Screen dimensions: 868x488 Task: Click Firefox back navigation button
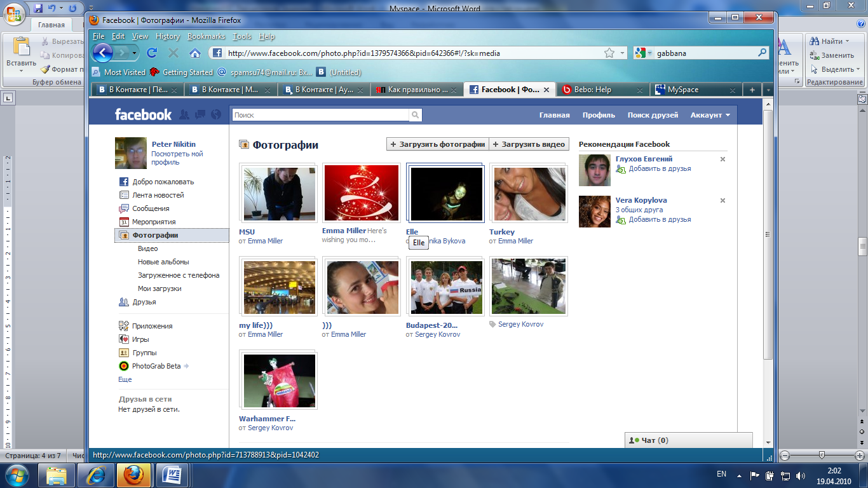pyautogui.click(x=103, y=53)
